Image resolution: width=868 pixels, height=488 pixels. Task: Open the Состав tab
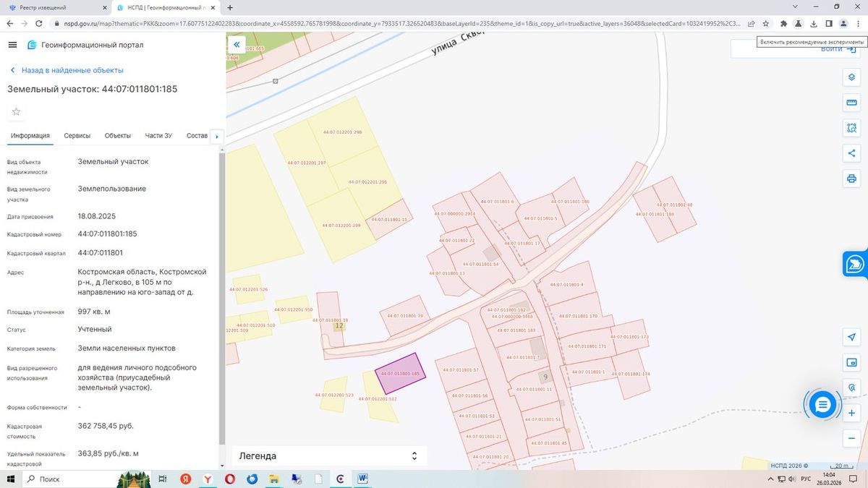click(197, 136)
